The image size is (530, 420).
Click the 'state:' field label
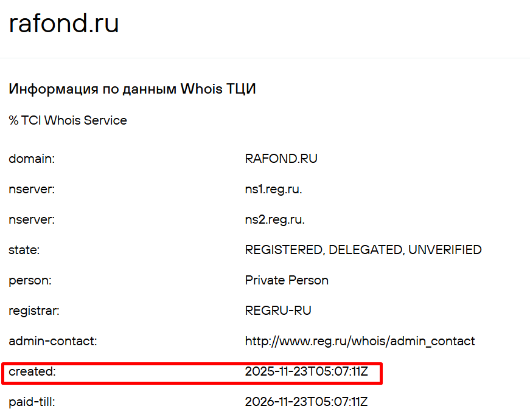coord(24,250)
